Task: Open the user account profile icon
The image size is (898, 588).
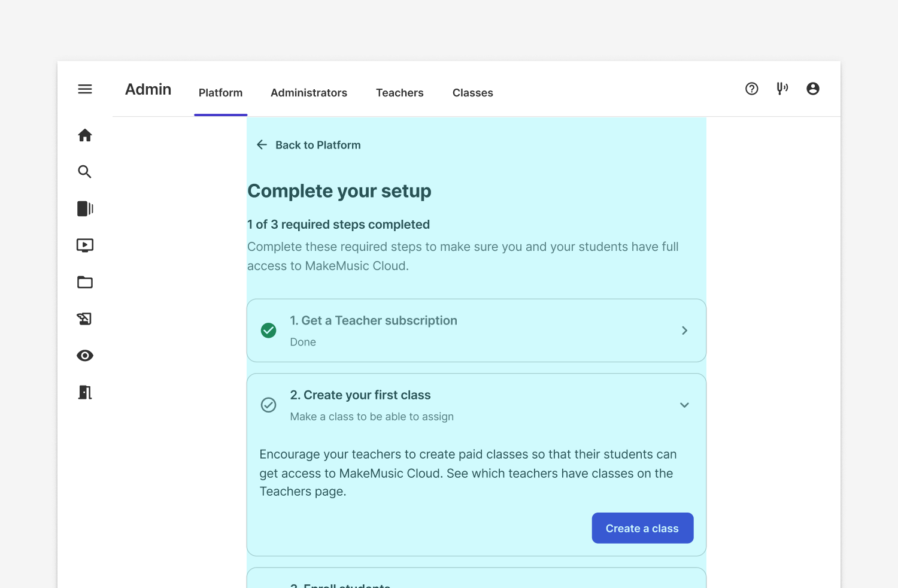Action: pyautogui.click(x=812, y=89)
